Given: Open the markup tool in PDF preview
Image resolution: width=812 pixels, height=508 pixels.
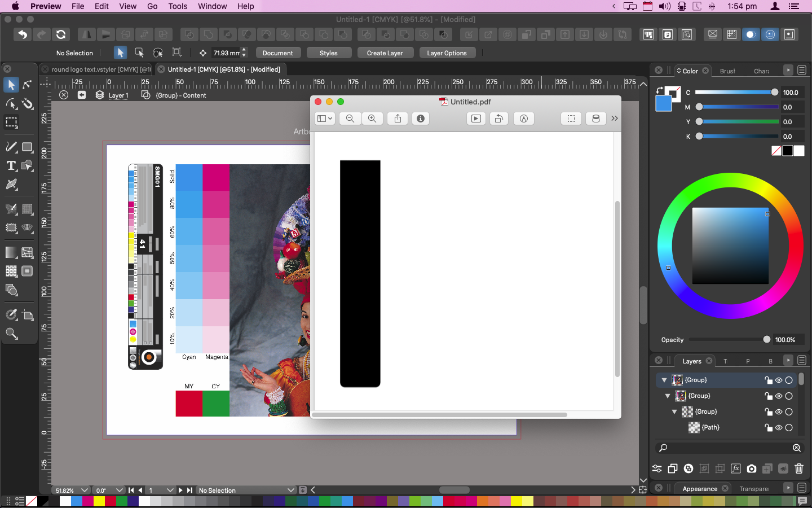Looking at the screenshot, I should 523,119.
